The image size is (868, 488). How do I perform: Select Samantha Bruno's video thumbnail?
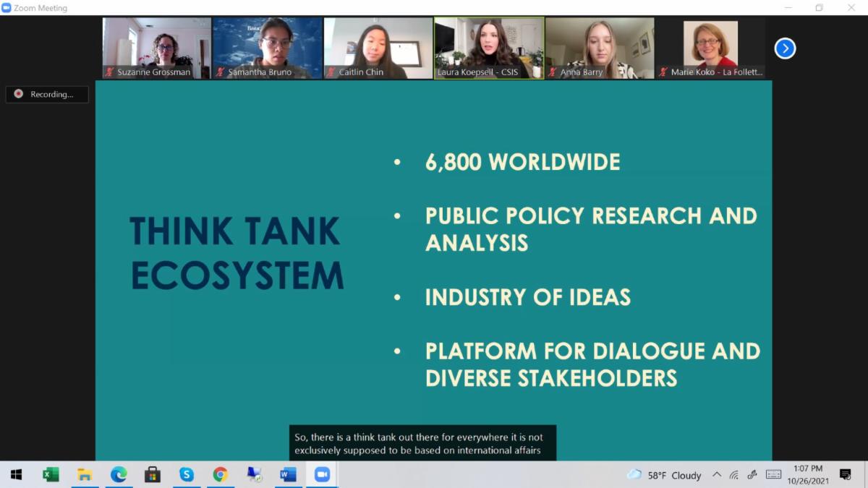tap(268, 48)
